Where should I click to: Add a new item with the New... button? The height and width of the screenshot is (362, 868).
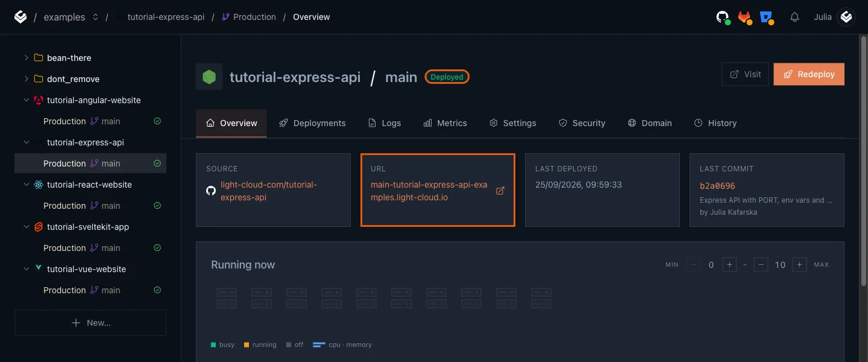pos(90,323)
